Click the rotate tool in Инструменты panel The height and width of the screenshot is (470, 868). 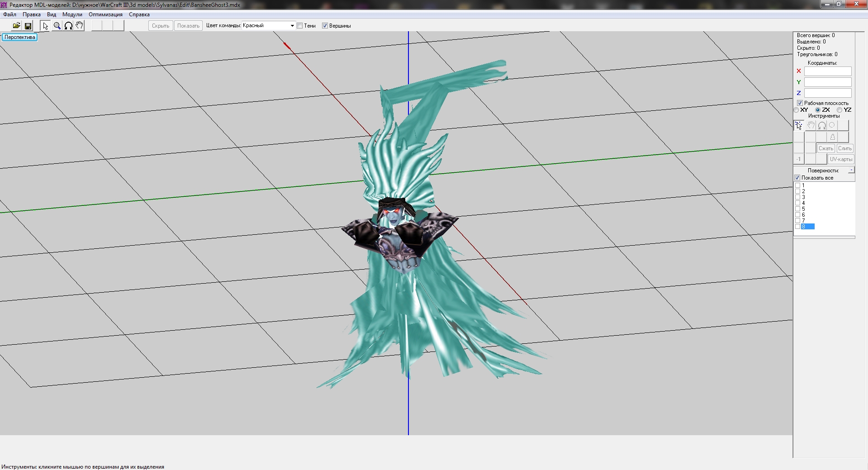pyautogui.click(x=822, y=125)
